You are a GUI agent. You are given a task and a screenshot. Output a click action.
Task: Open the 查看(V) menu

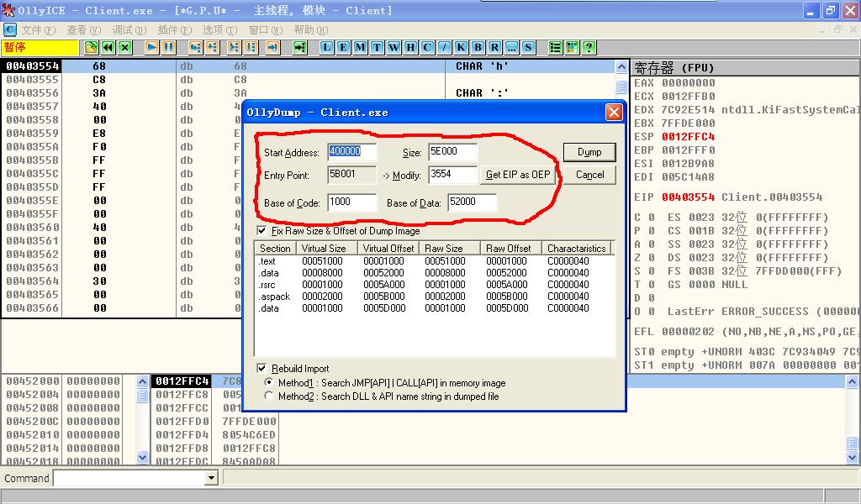pyautogui.click(x=83, y=29)
